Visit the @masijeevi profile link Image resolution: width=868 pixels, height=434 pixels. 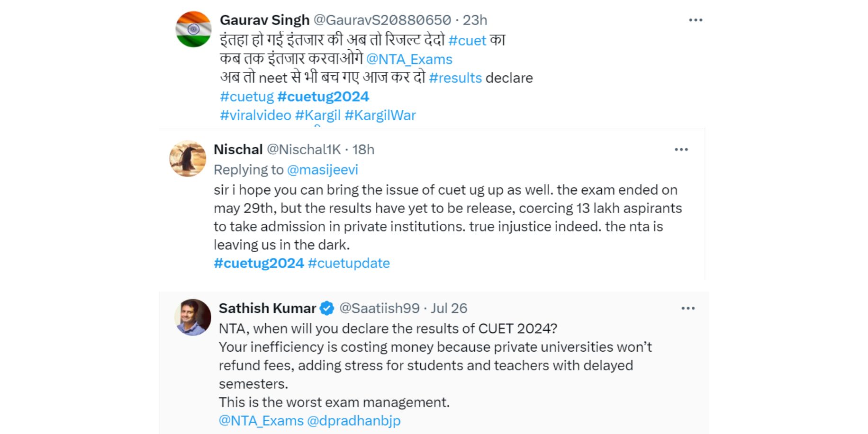pyautogui.click(x=322, y=169)
